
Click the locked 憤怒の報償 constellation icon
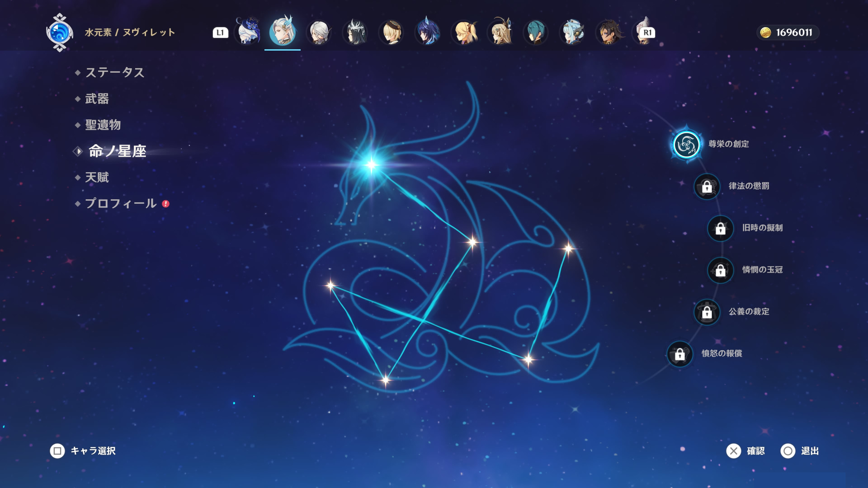click(x=679, y=354)
